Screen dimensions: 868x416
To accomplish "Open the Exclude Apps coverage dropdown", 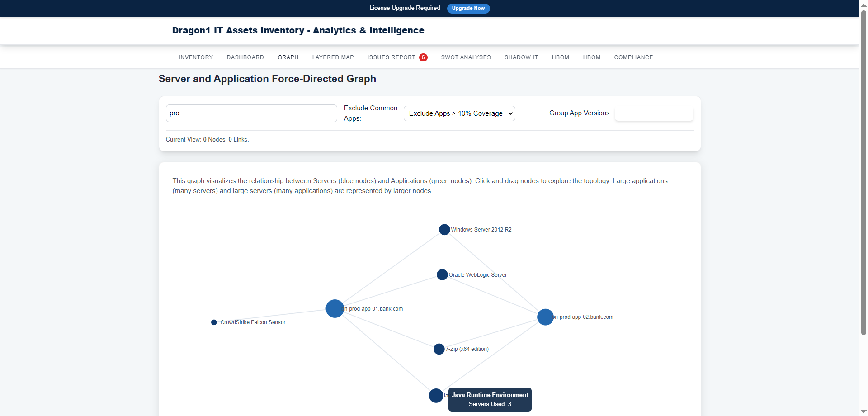I will click(459, 113).
